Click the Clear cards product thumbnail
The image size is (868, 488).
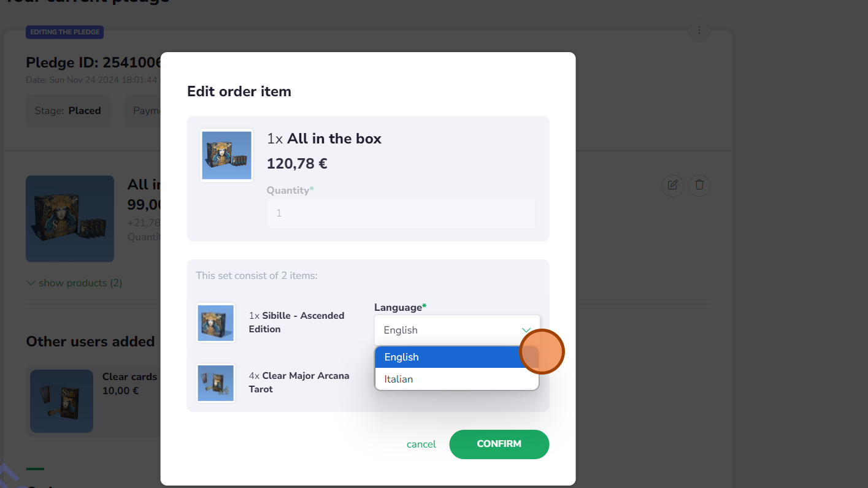click(x=61, y=401)
